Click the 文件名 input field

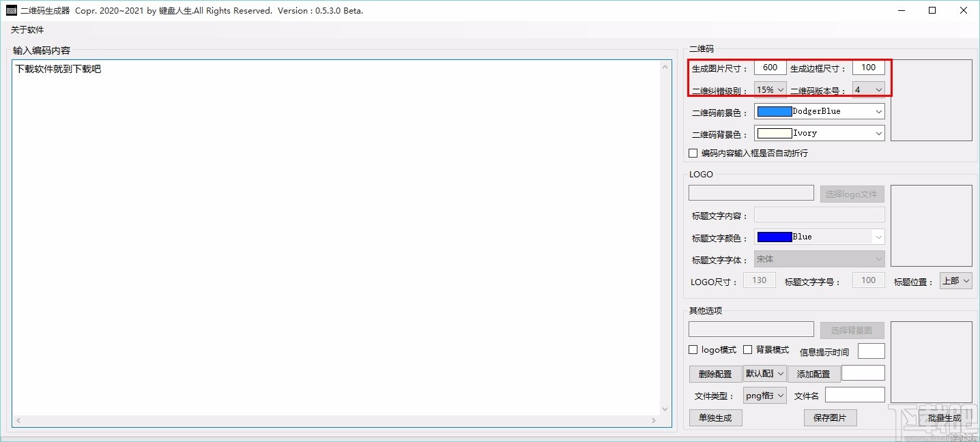[x=854, y=394]
